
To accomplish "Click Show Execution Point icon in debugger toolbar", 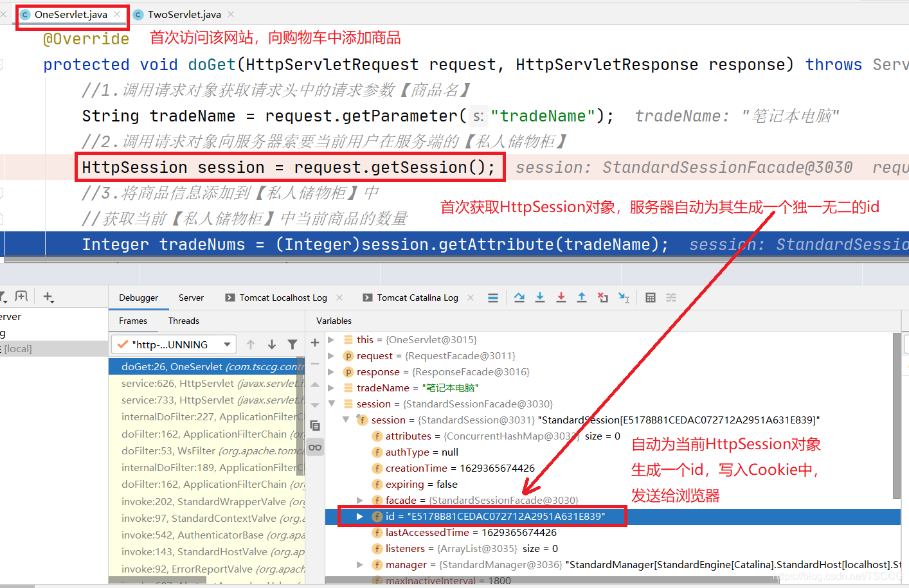I will point(493,298).
